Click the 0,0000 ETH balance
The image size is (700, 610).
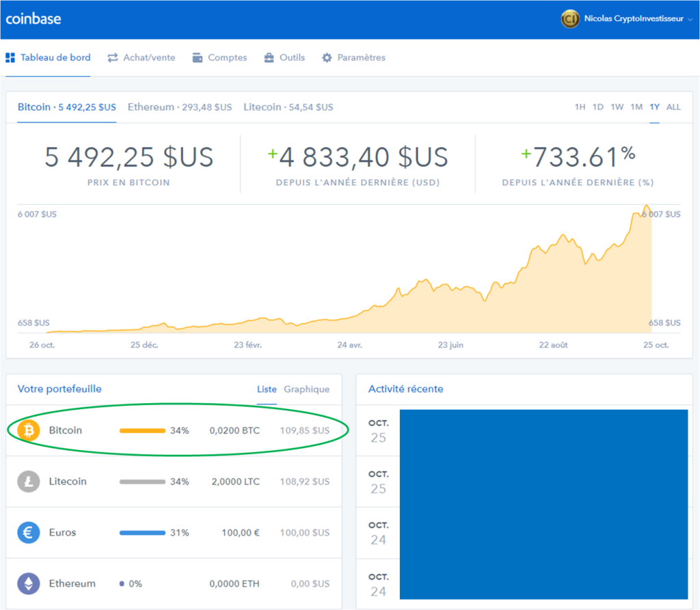[234, 583]
